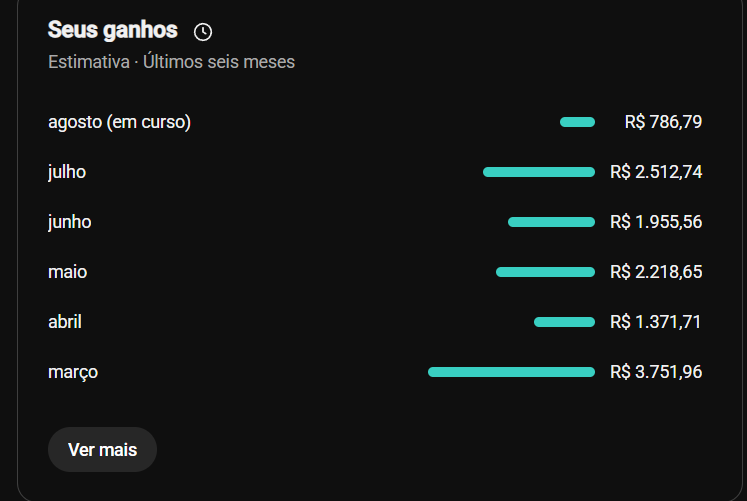Click the março earnings bar
This screenshot has height=501, width=747.
coord(512,372)
